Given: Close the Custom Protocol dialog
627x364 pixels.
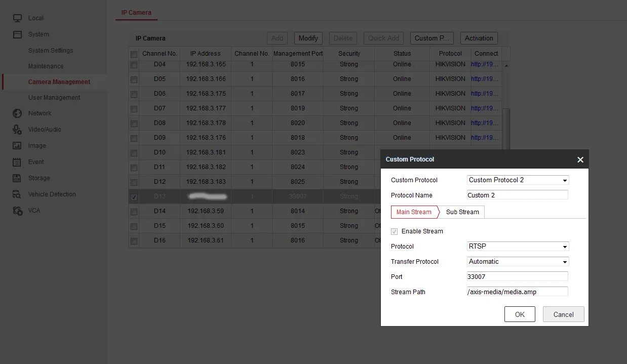Looking at the screenshot, I should click(x=580, y=159).
